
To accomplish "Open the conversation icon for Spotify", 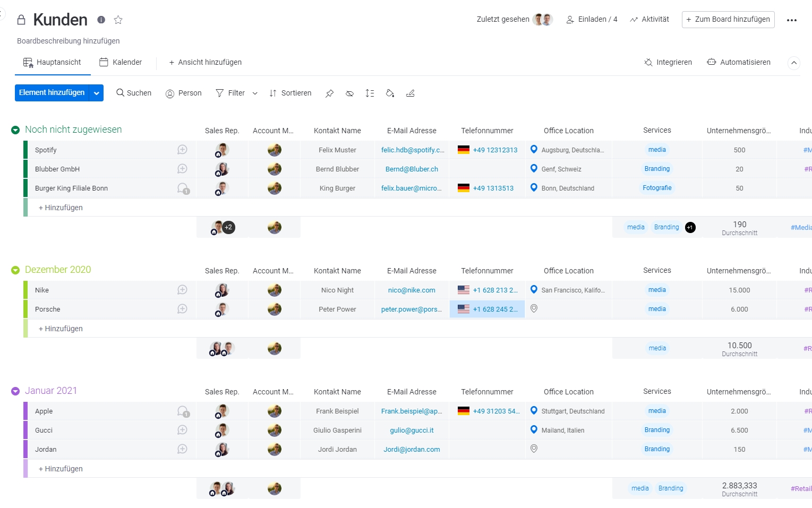I will pyautogui.click(x=182, y=150).
